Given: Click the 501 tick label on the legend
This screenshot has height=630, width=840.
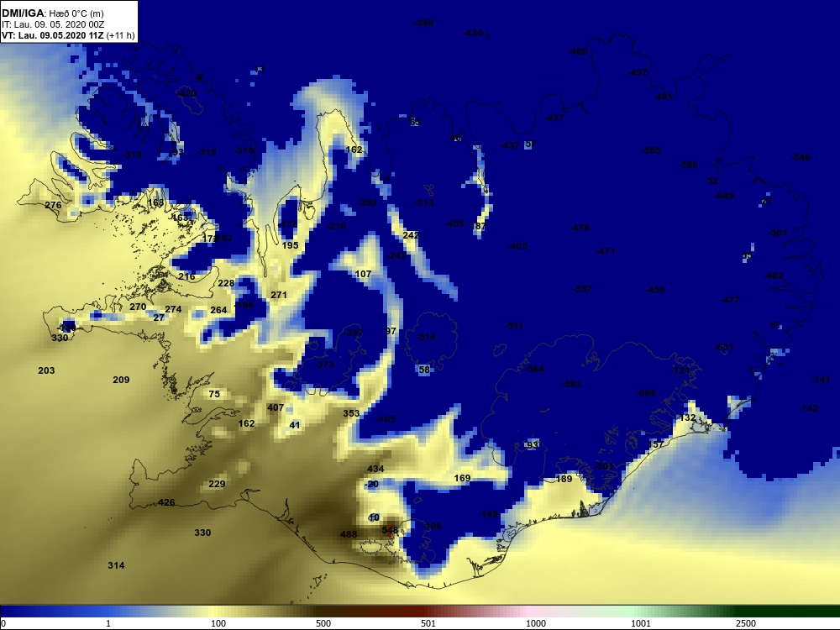Looking at the screenshot, I should (428, 623).
